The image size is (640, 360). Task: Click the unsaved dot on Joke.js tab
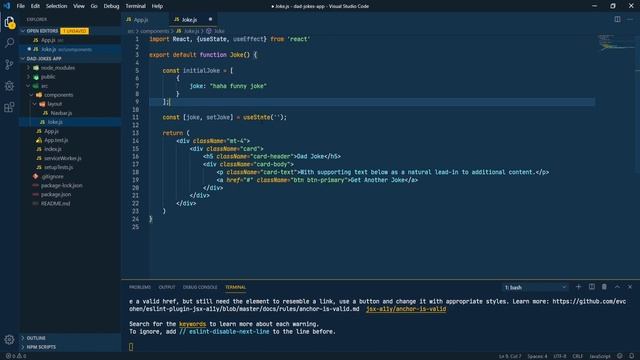coord(210,19)
